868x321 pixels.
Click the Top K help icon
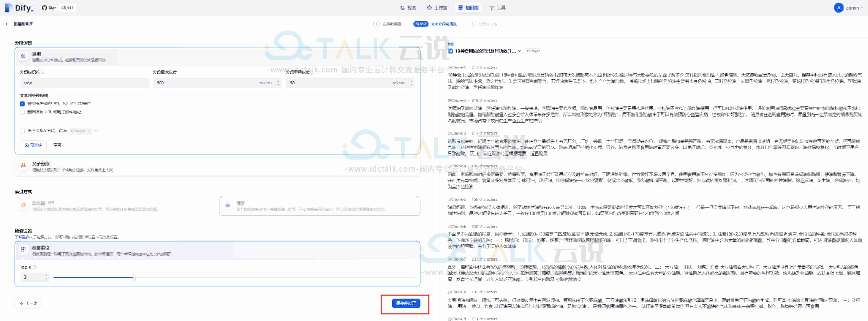[35, 268]
